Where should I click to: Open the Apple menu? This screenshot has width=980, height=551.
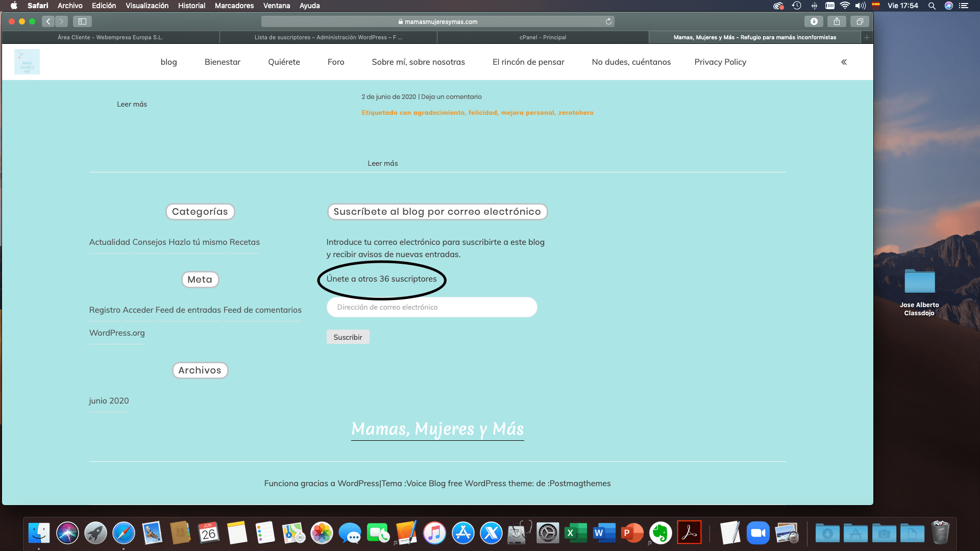pyautogui.click(x=14, y=6)
